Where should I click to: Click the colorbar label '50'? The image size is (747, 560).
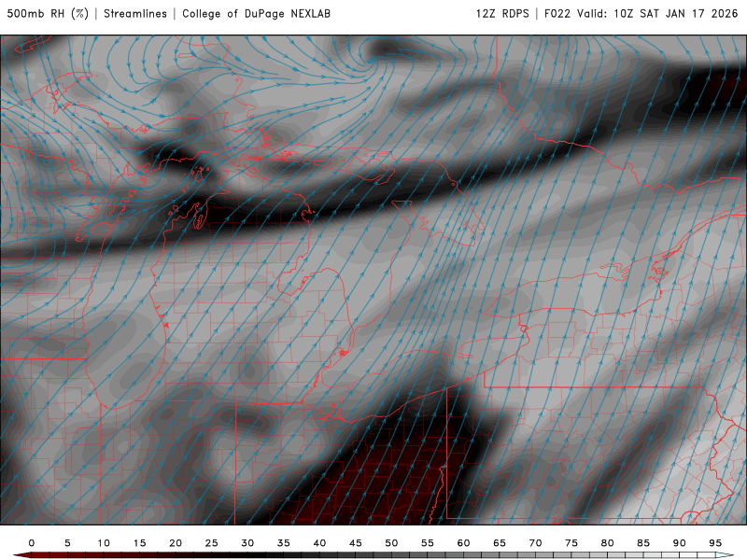click(x=391, y=543)
